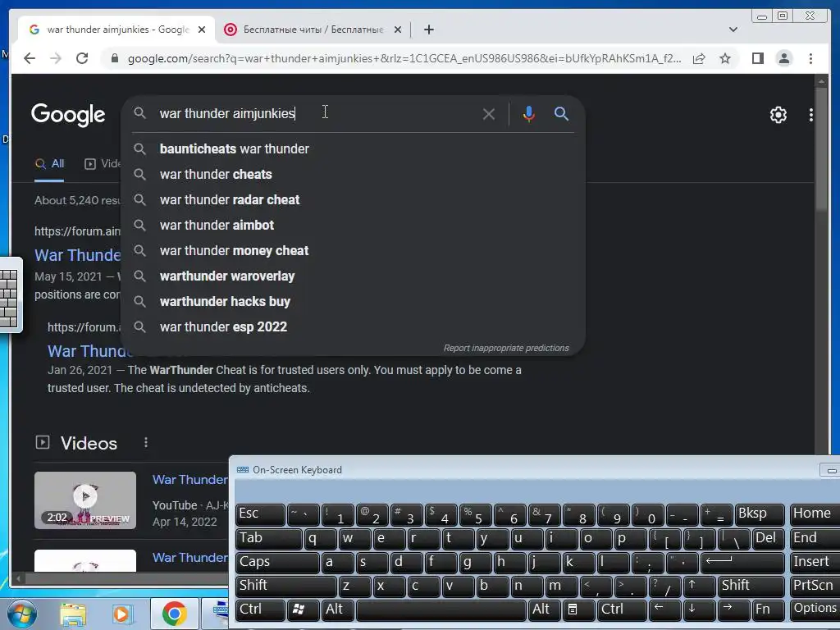Close the war thunder aimjunkies tab
840x630 pixels.
202,30
